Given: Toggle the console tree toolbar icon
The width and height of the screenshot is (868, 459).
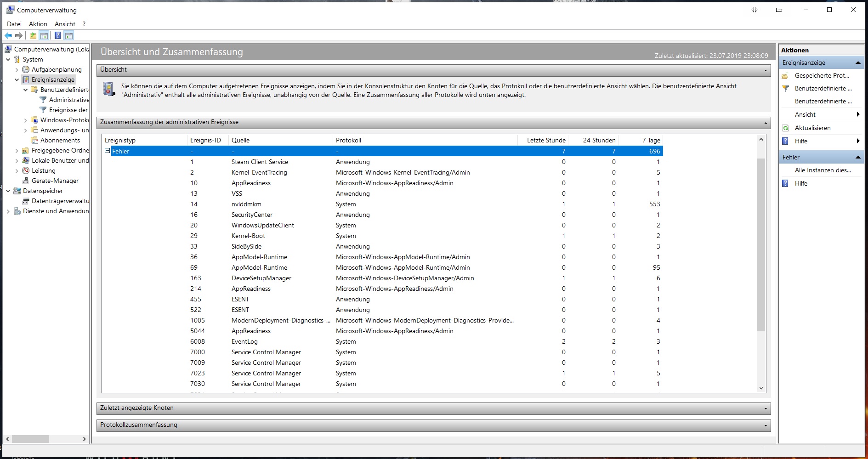Looking at the screenshot, I should click(44, 36).
